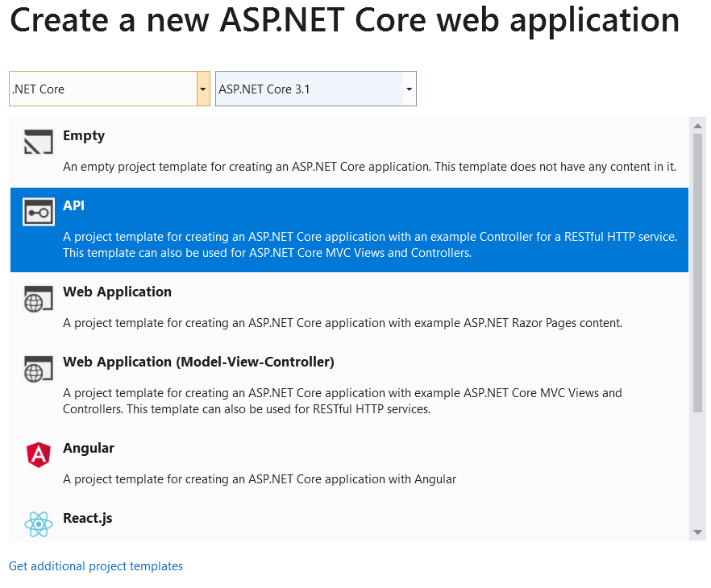Click the orange dropdown arrow on framework selector
The width and height of the screenshot is (711, 588).
click(202, 89)
